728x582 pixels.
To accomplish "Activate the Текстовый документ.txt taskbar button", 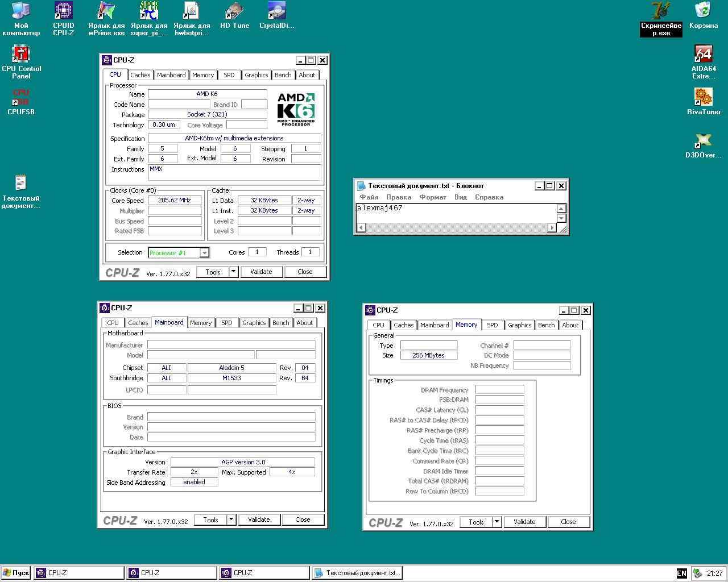I will 357,573.
